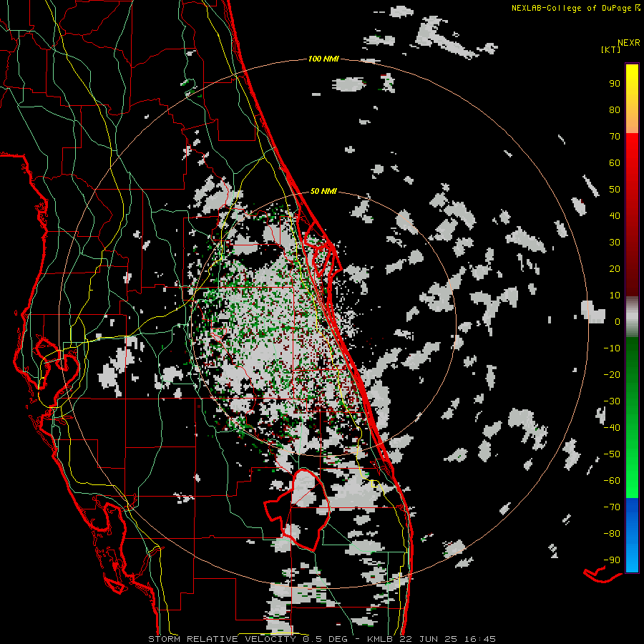The image size is (644, 644).
Task: Click the -90 value on the velocity scale
Action: pos(612,560)
